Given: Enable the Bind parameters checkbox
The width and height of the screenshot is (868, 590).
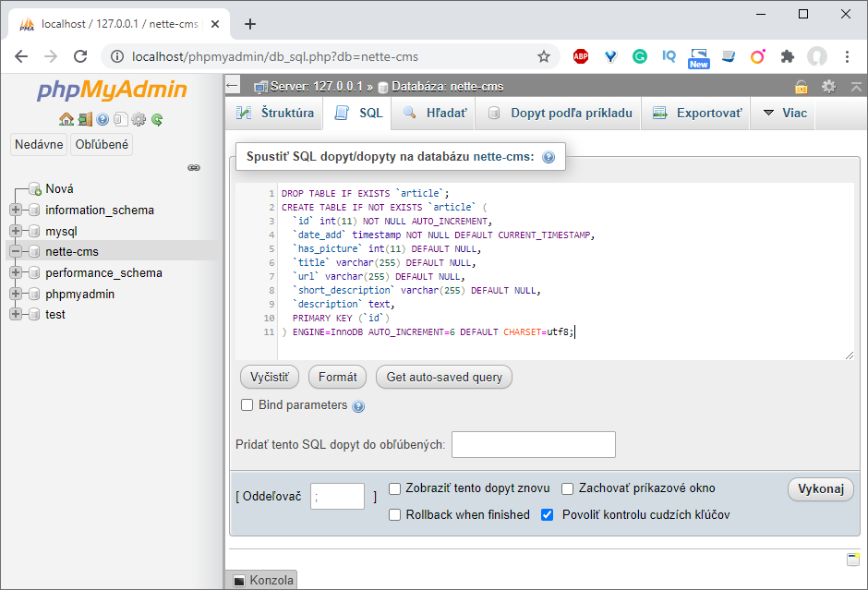Looking at the screenshot, I should tap(247, 404).
